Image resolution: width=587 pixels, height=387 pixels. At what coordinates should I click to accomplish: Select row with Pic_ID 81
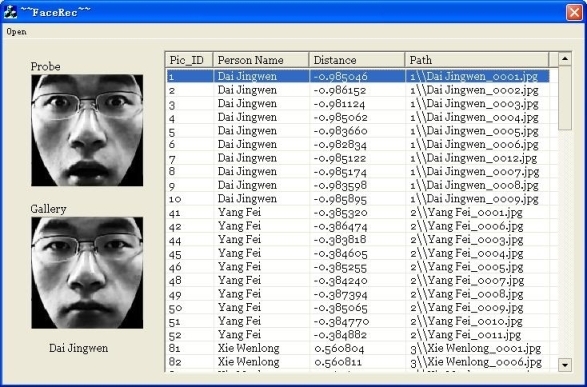[358, 348]
